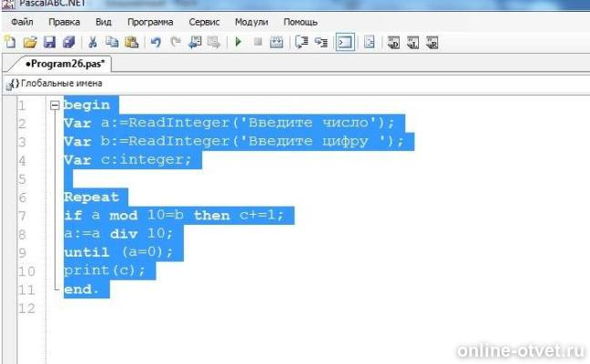Image resolution: width=590 pixels, height=364 pixels.
Task: Toggle the output window button
Action: pyautogui.click(x=345, y=42)
